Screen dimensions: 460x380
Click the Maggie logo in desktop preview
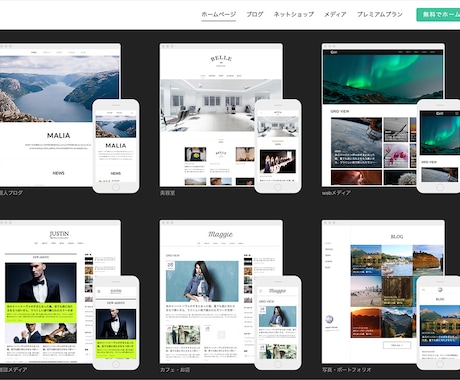(220, 234)
